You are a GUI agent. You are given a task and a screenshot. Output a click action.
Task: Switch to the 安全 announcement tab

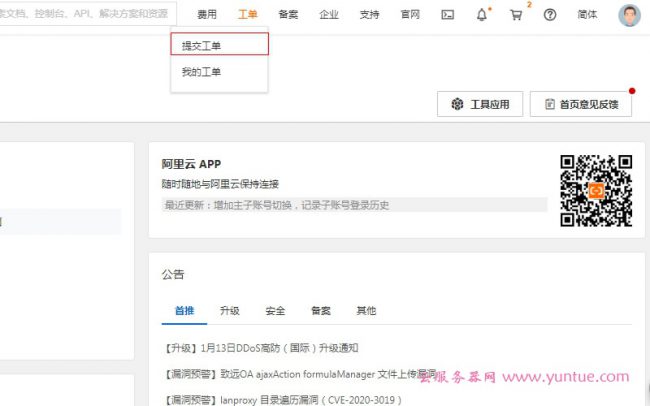pos(275,310)
